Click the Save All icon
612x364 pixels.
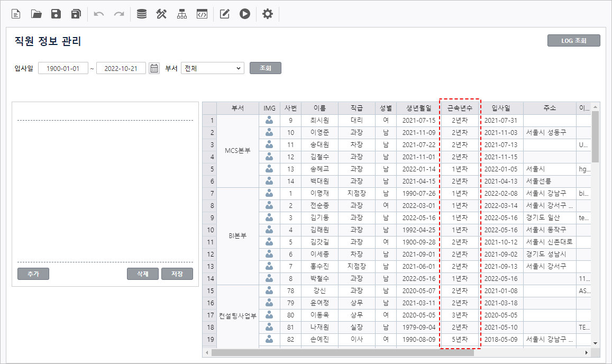coord(76,14)
